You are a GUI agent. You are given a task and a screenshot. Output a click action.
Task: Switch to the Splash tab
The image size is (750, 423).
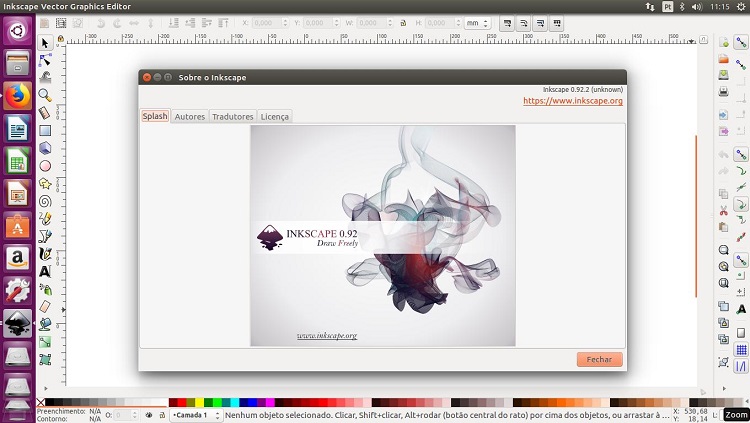point(155,116)
